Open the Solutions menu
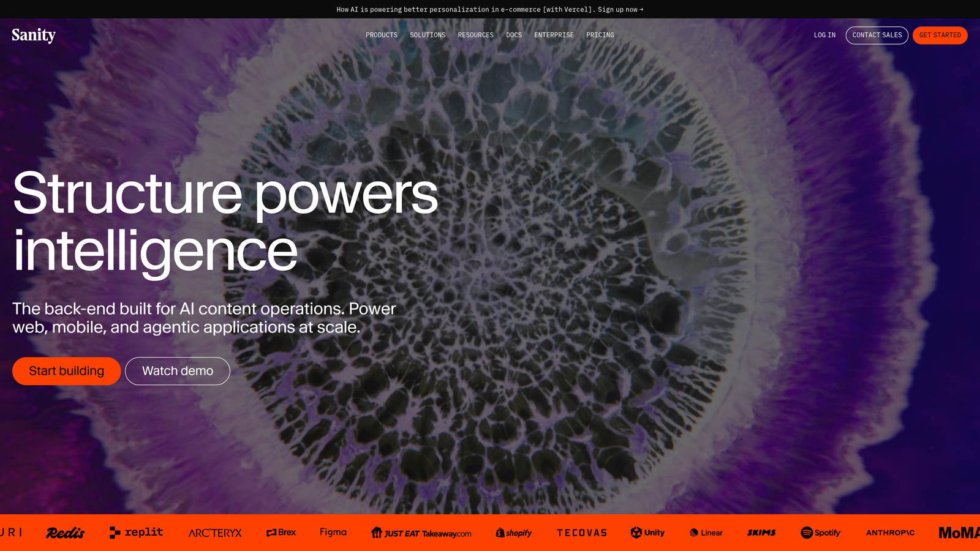Viewport: 980px width, 551px height. pyautogui.click(x=428, y=35)
